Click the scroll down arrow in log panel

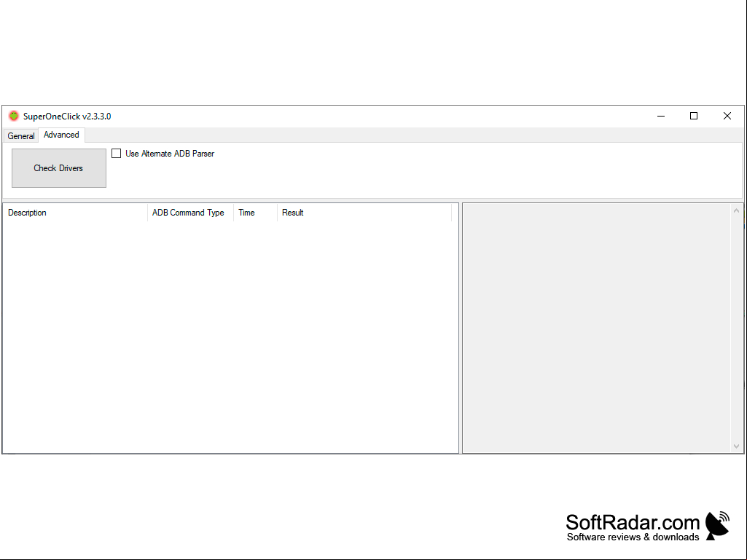736,446
